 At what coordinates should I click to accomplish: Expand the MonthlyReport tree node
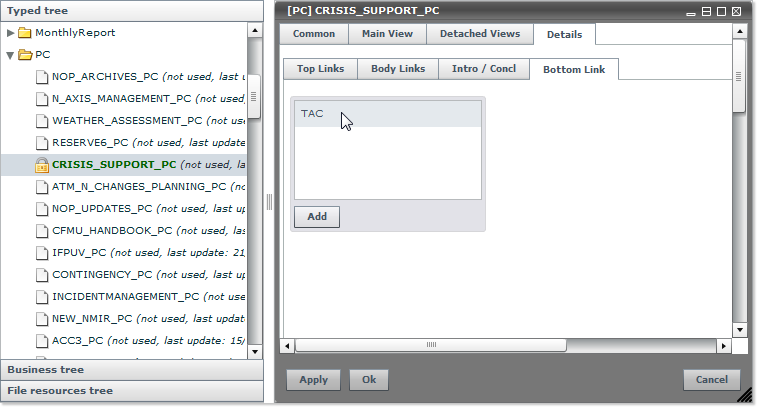10,33
